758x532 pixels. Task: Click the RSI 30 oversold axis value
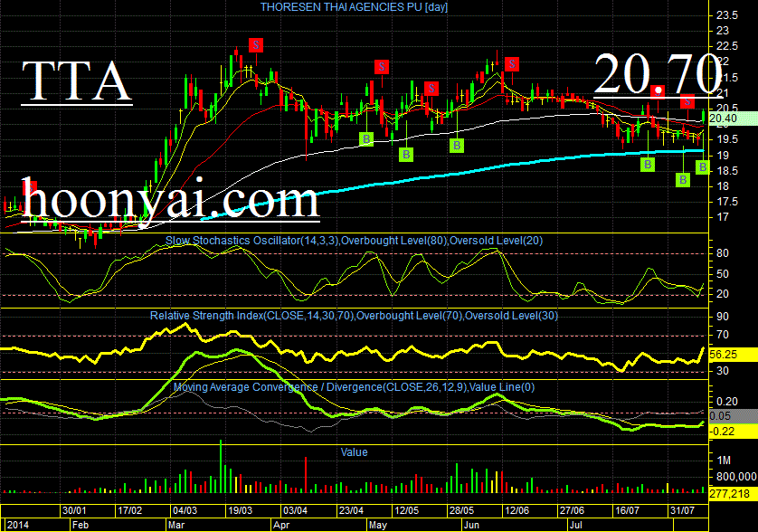(723, 371)
